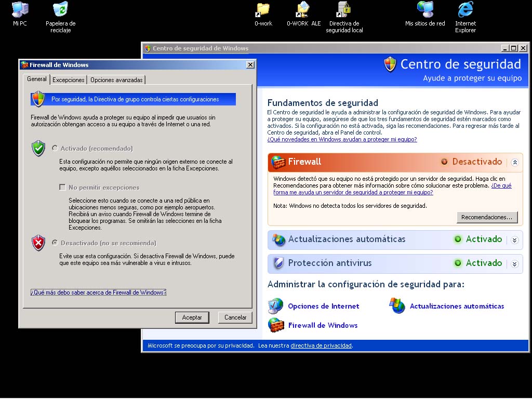Click the Actualizaciones automáticas section title
The height and width of the screenshot is (399, 532).
347,239
